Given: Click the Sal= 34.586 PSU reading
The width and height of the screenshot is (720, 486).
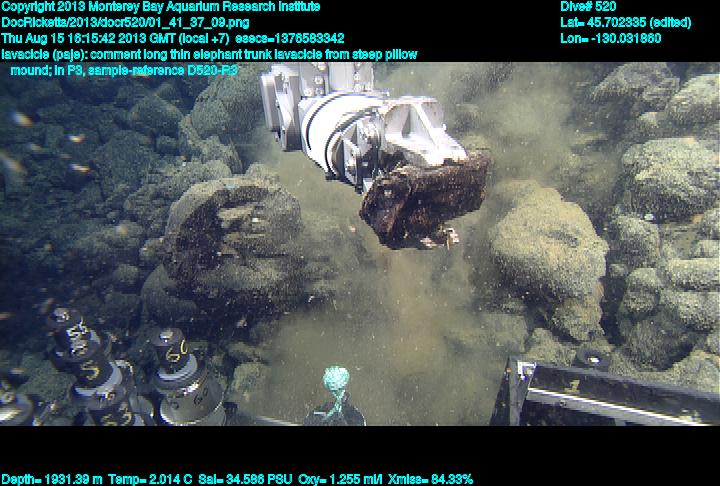Looking at the screenshot, I should coord(245,479).
